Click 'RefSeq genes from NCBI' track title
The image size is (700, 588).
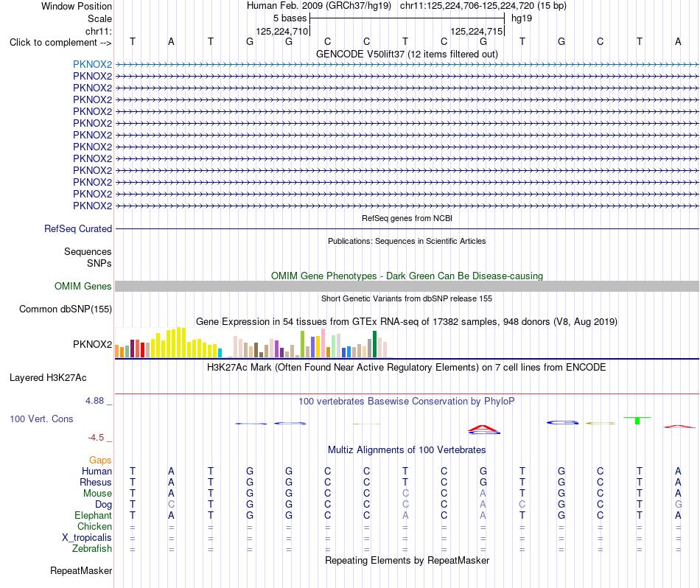click(x=407, y=218)
